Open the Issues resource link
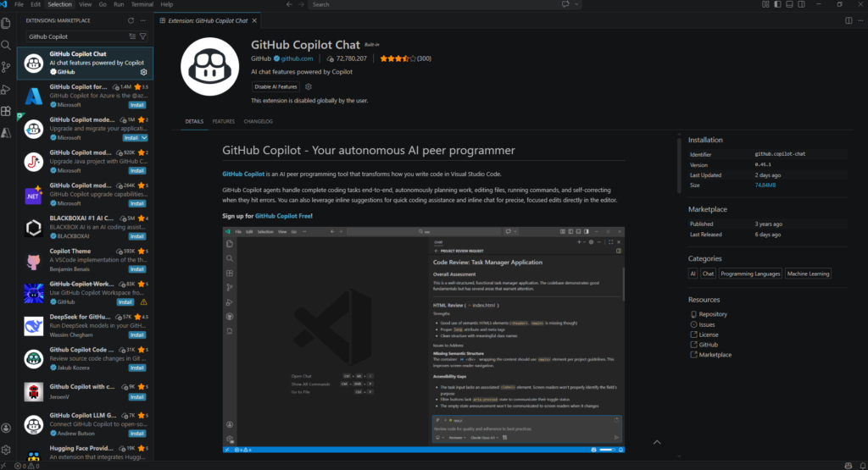This screenshot has width=868, height=470. 707,324
